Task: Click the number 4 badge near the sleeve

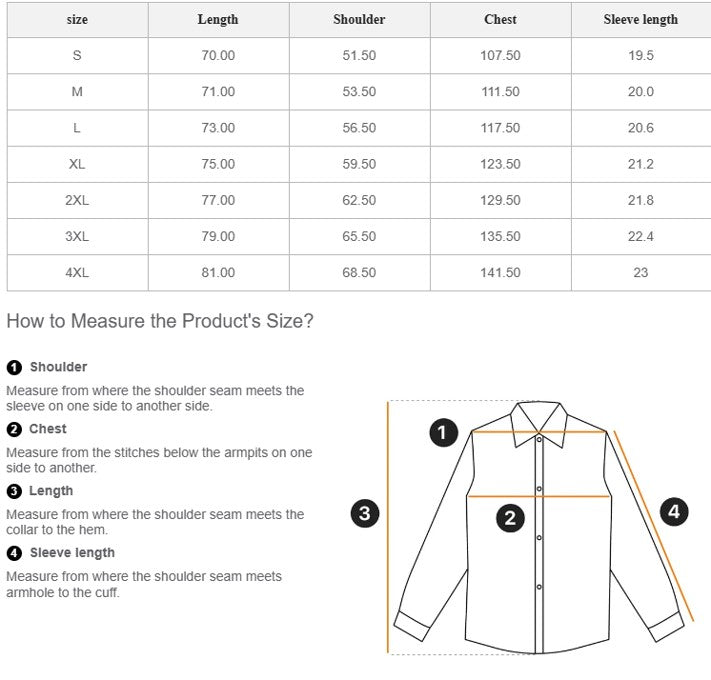Action: 674,512
